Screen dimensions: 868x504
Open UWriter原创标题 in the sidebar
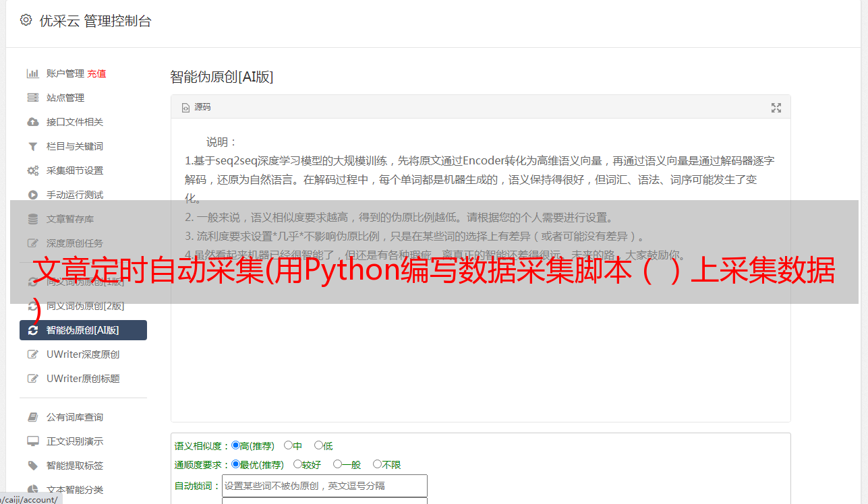pyautogui.click(x=83, y=379)
